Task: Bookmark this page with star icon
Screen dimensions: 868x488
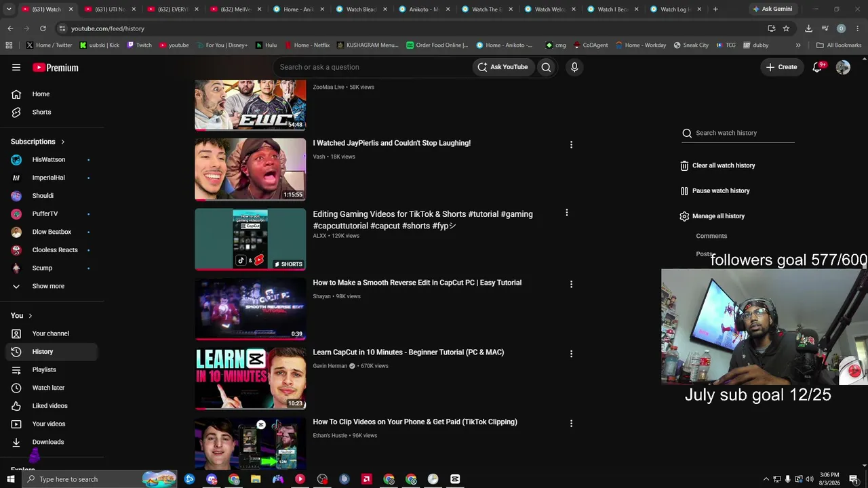Action: [786, 28]
